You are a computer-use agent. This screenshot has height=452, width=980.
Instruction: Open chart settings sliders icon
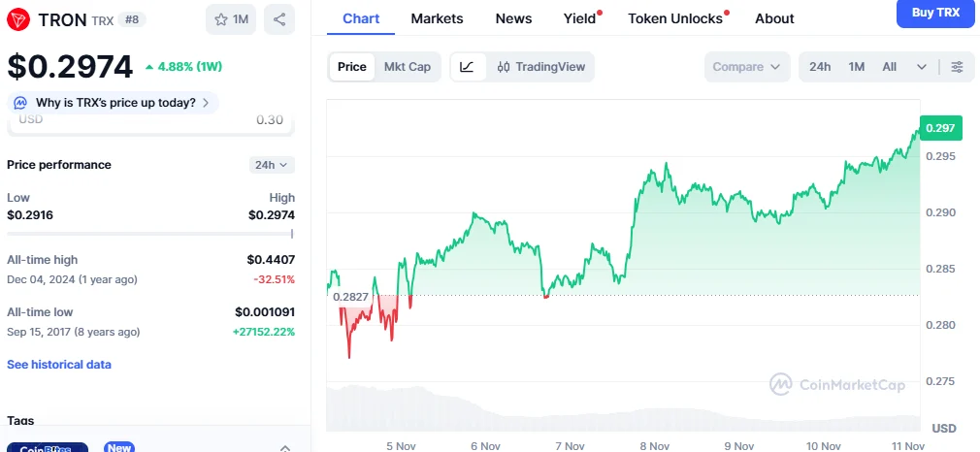[957, 67]
